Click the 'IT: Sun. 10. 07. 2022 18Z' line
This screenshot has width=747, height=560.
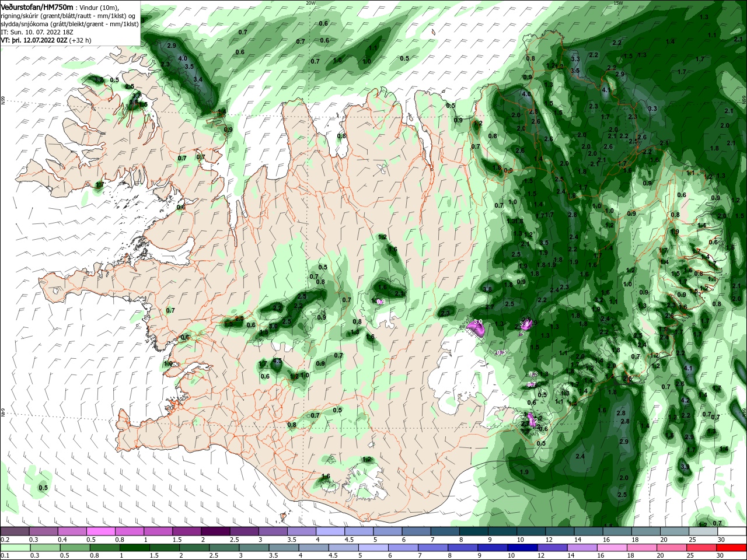(x=37, y=32)
